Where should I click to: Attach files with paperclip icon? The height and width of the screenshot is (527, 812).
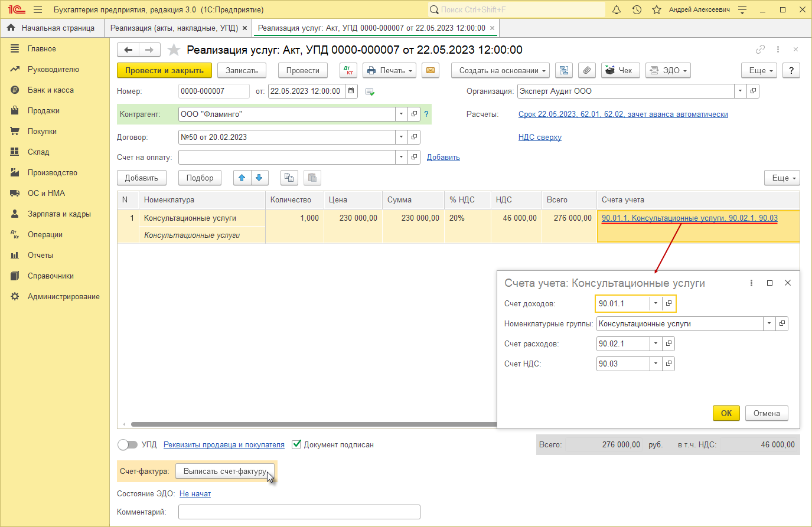click(x=586, y=70)
